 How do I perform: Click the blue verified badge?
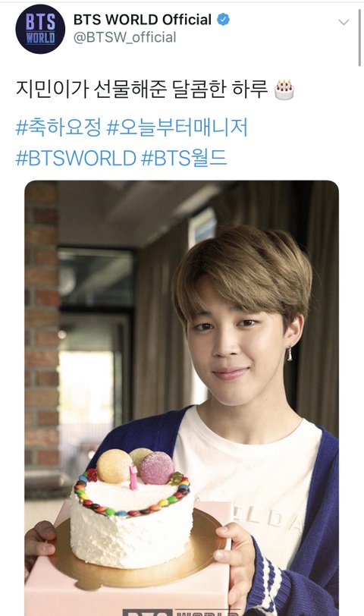[x=224, y=19]
